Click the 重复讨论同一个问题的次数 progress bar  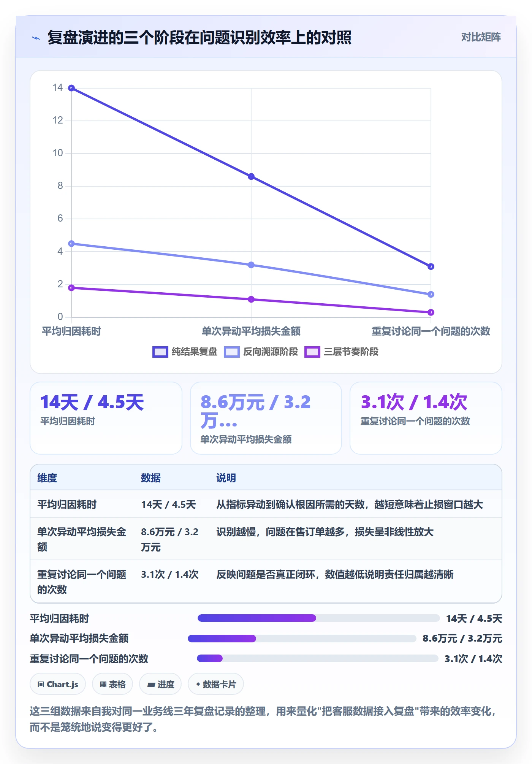[317, 658]
